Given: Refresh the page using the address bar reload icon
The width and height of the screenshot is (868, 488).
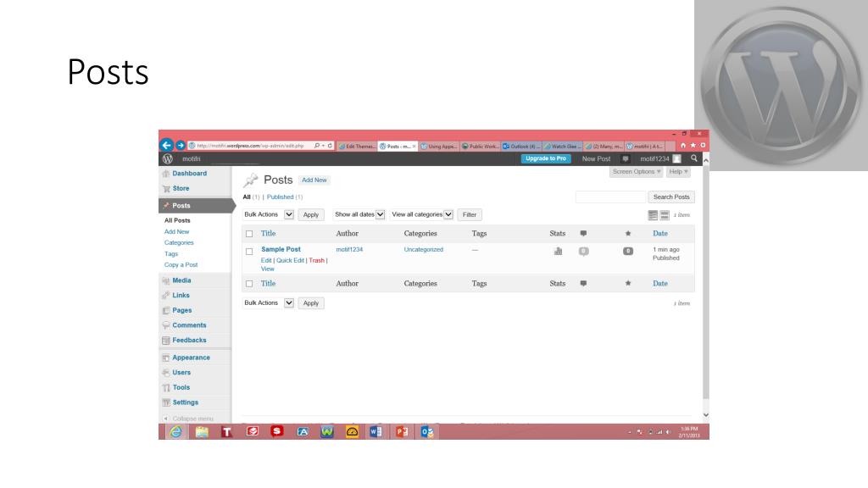Looking at the screenshot, I should (x=330, y=146).
